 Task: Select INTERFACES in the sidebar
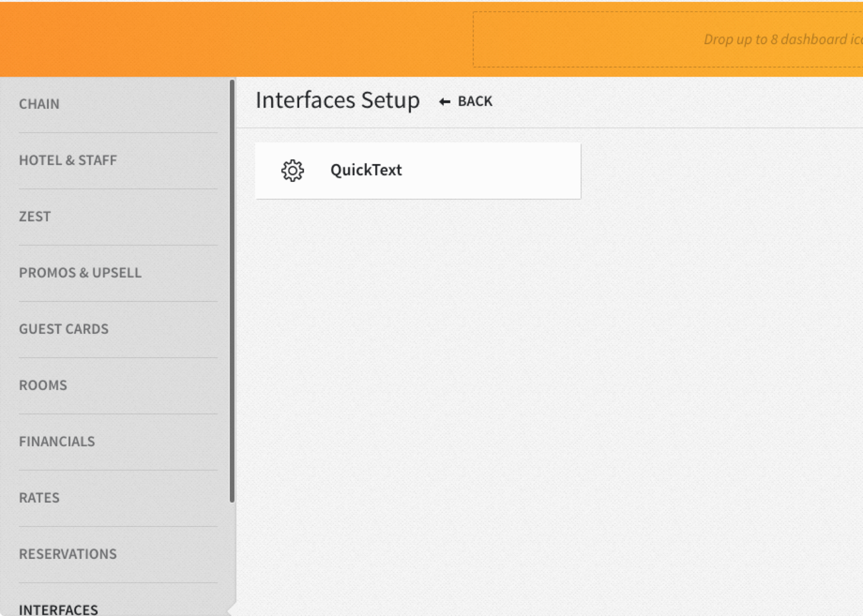[58, 609]
